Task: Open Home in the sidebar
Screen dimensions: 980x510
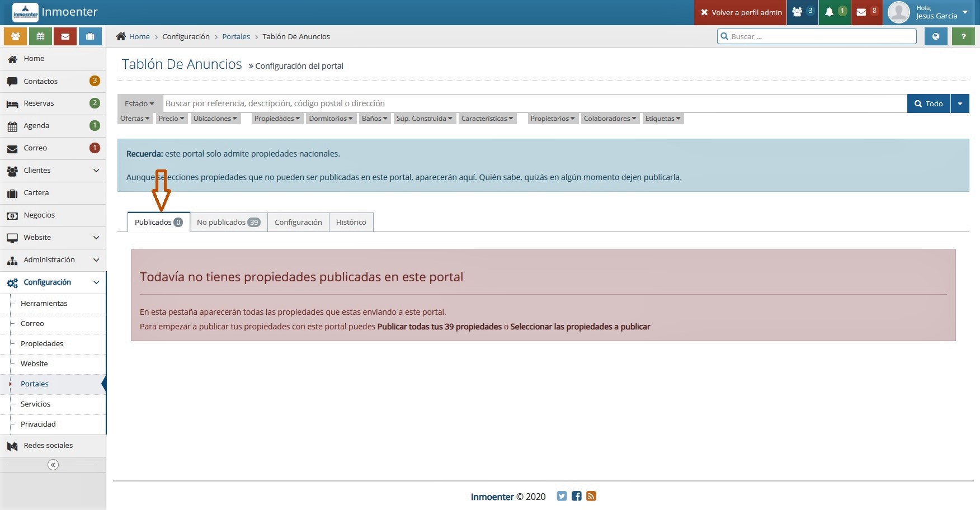Action: coord(53,59)
